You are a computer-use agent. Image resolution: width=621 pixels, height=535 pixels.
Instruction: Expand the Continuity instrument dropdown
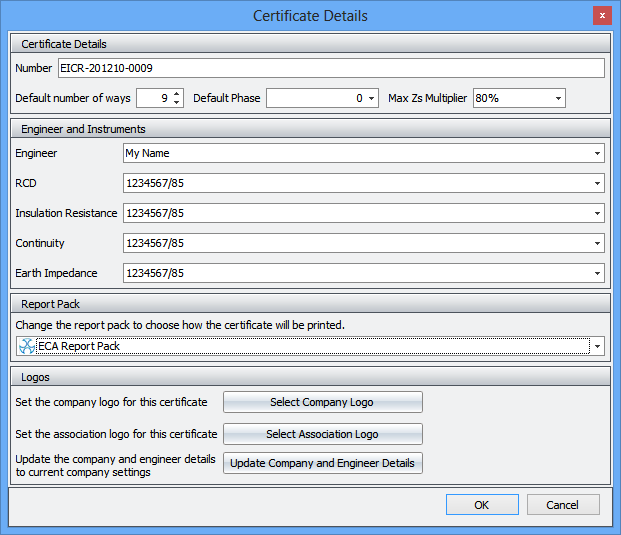coord(597,243)
